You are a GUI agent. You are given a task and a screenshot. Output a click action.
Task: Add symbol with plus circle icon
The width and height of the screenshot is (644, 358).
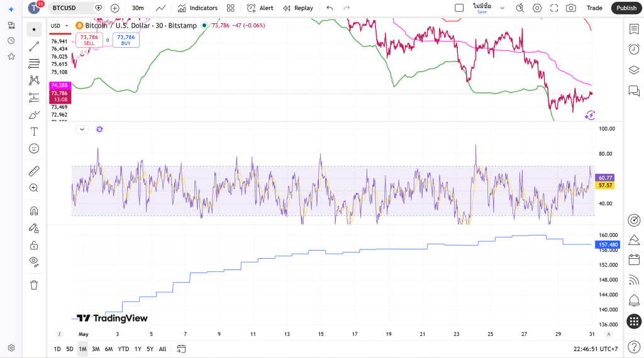(115, 8)
